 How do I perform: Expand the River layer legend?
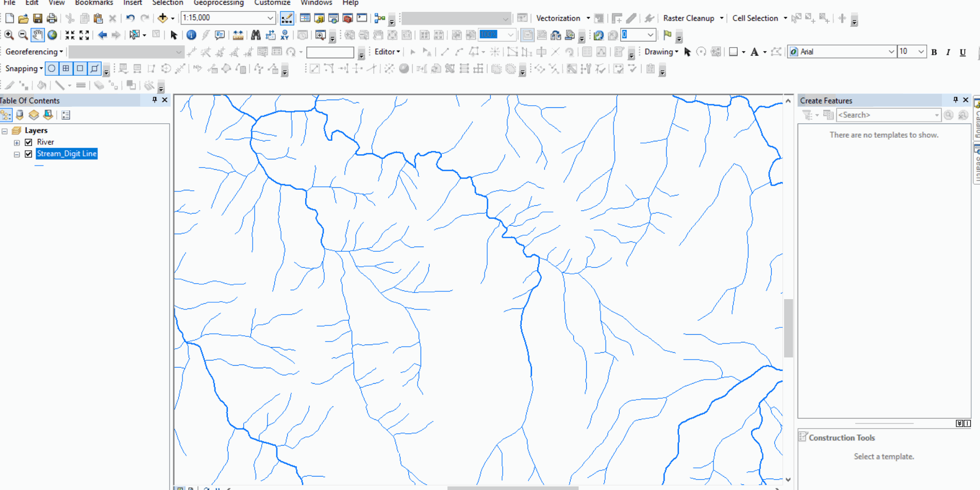click(x=16, y=142)
